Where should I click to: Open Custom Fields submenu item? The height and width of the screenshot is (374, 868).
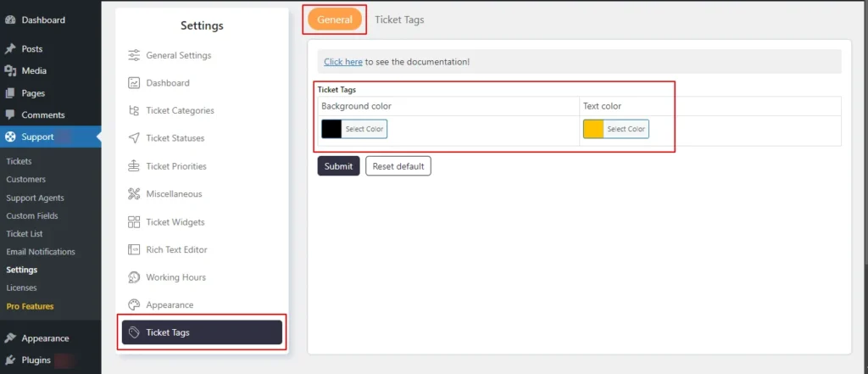click(x=32, y=215)
